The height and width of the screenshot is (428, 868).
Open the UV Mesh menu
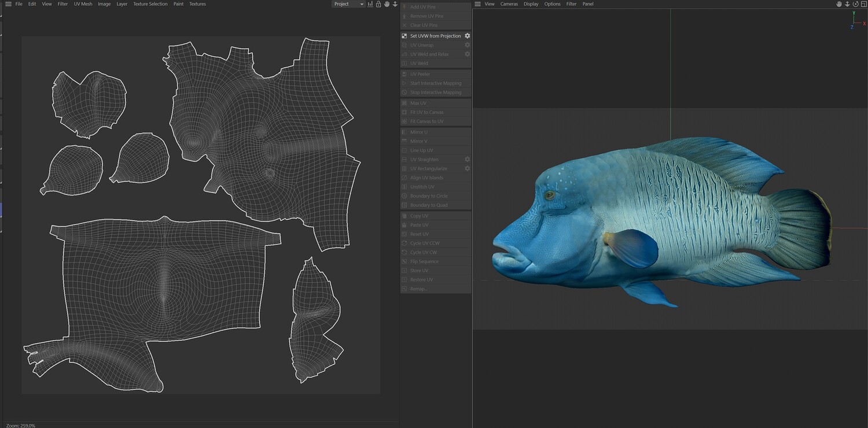(x=83, y=4)
